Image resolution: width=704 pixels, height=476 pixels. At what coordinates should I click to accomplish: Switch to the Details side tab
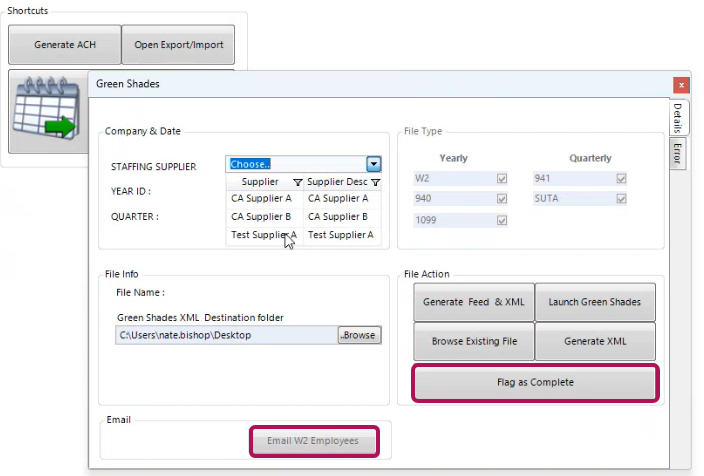[x=678, y=117]
